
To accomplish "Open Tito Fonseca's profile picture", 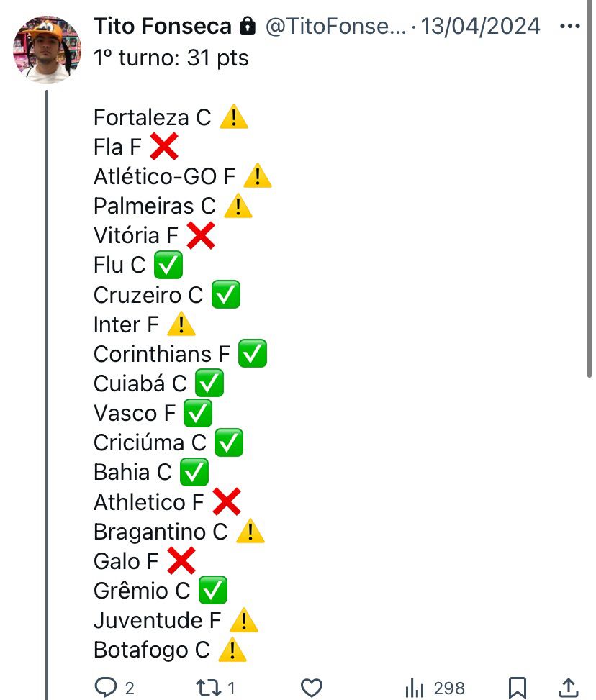I will [x=47, y=50].
